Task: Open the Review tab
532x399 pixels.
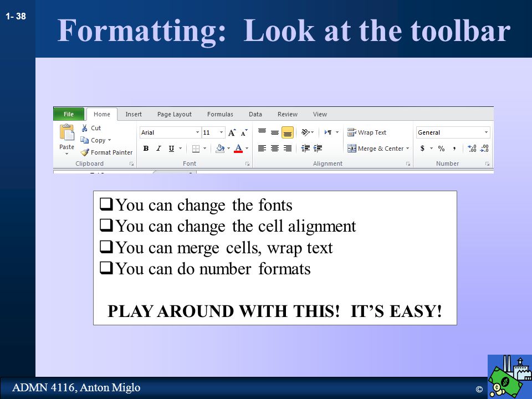Action: click(288, 114)
